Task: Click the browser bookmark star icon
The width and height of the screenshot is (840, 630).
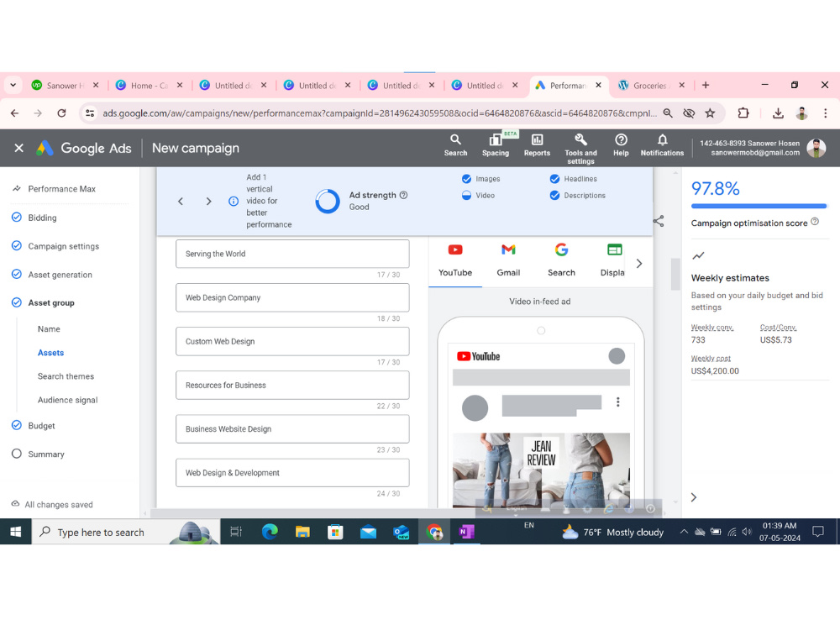Action: [711, 113]
